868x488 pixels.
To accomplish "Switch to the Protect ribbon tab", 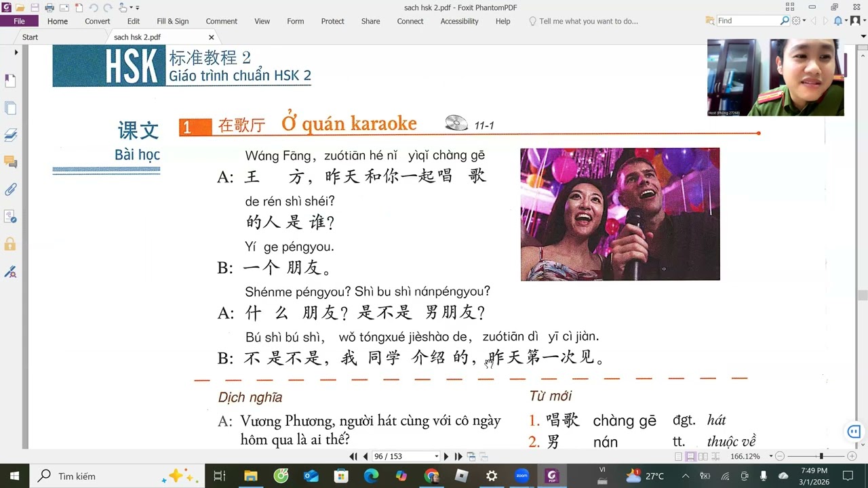I will (x=332, y=21).
